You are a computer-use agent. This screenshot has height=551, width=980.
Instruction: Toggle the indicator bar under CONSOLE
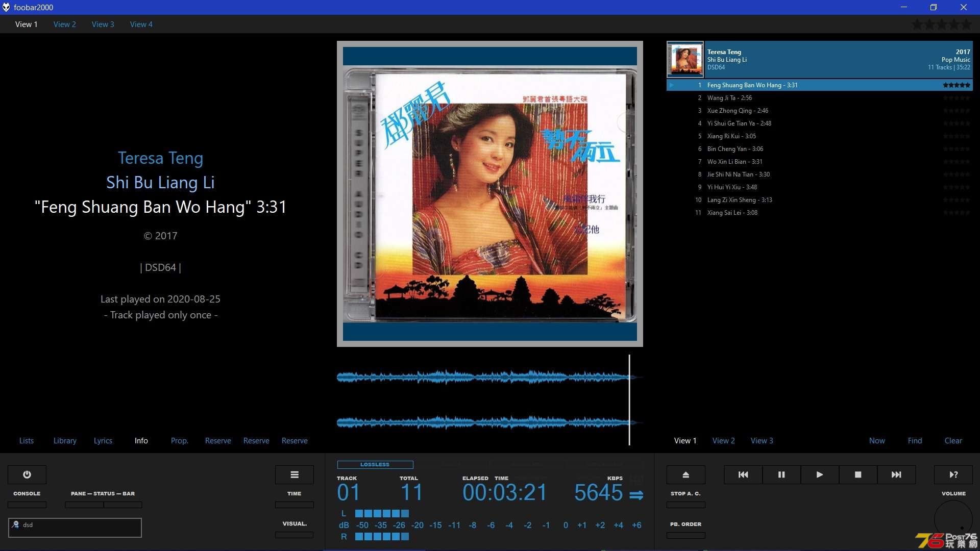pos(27,505)
